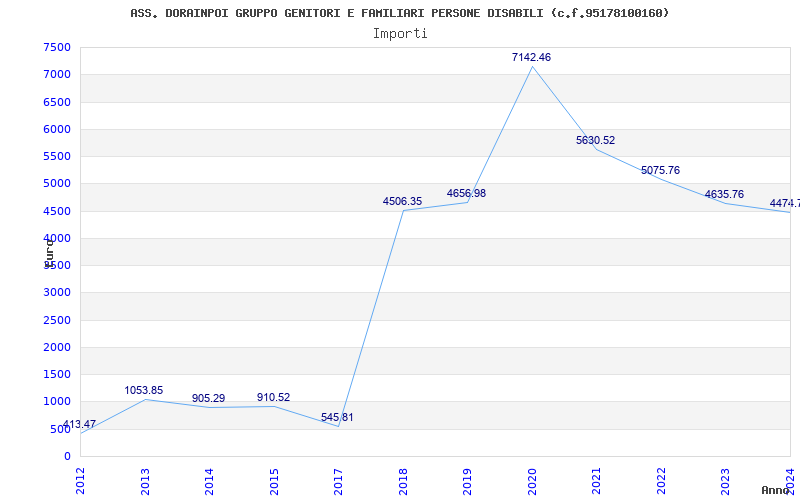Viewport: 800px width, 500px height.
Task: Click x-axis year 2014
Action: coord(209,481)
